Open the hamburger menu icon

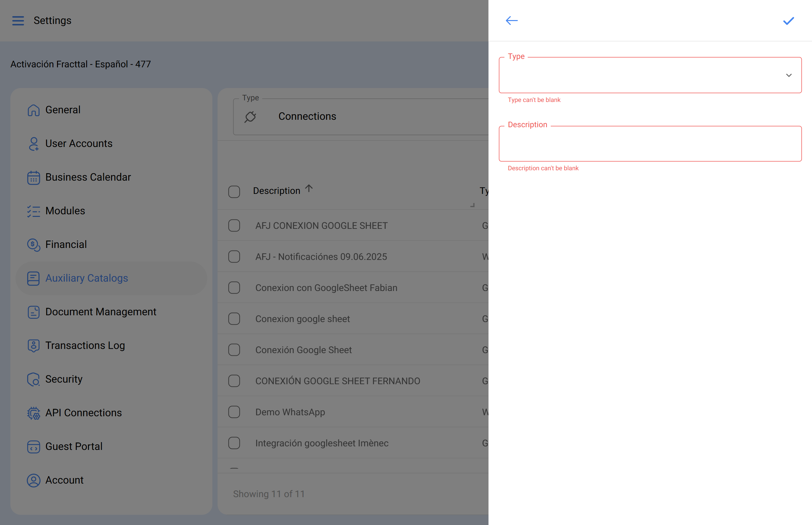[18, 21]
